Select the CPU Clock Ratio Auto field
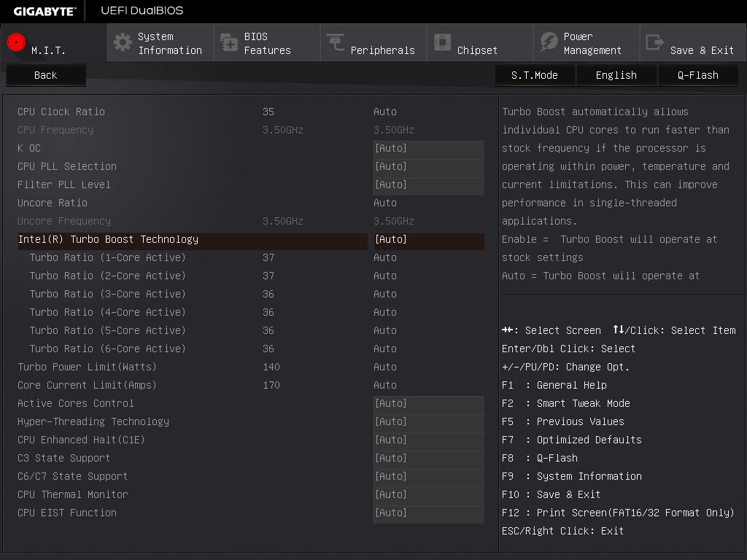 click(385, 112)
